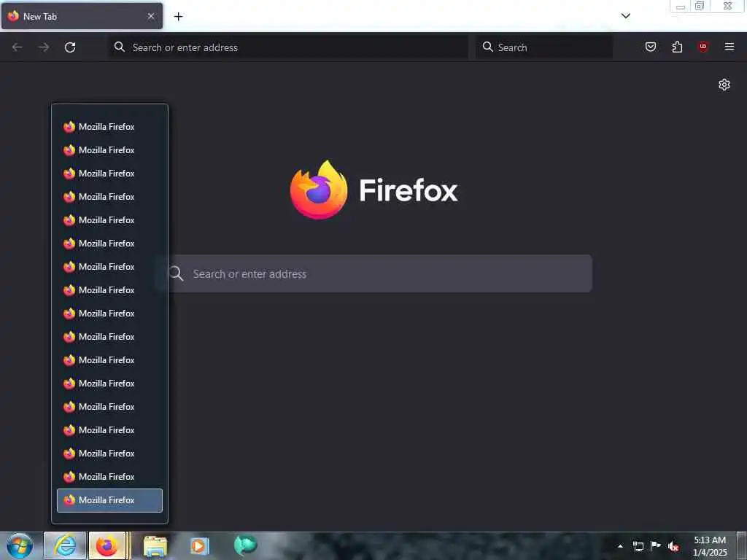Open the Firefox hamburger application menu

(729, 47)
